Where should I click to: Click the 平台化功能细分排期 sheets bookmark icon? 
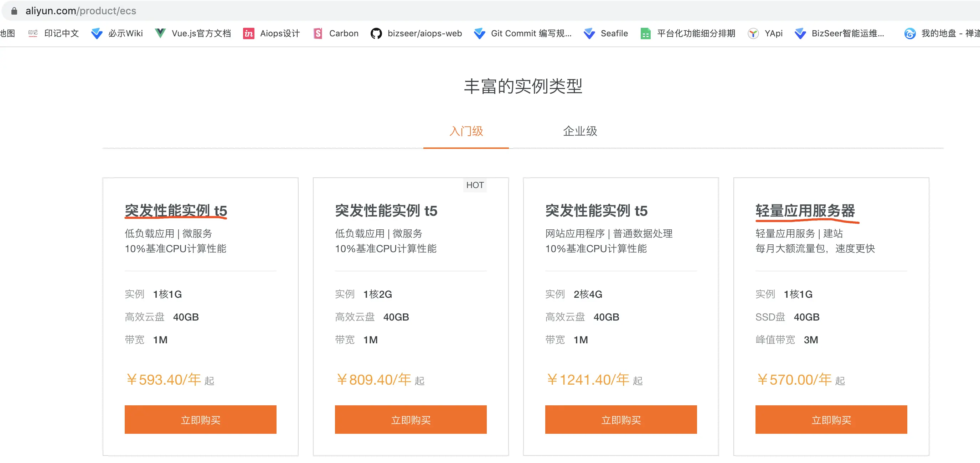[x=645, y=33]
